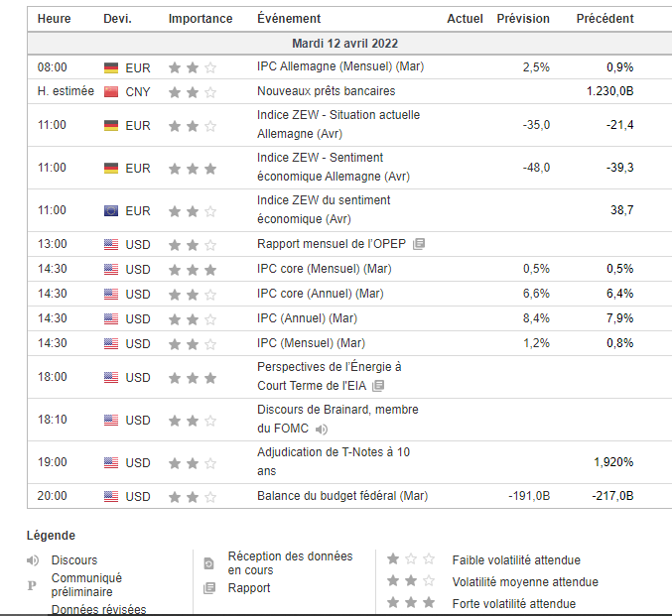
Task: Click the Discours speaker icon in the legend
Action: pyautogui.click(x=33, y=560)
